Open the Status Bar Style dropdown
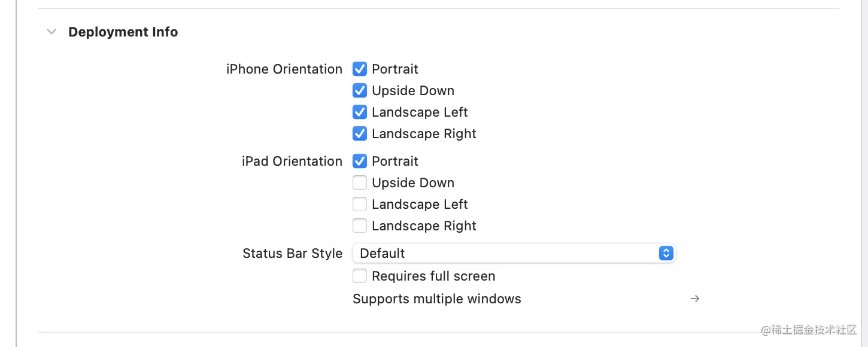Image resolution: width=868 pixels, height=347 pixels. coord(513,254)
